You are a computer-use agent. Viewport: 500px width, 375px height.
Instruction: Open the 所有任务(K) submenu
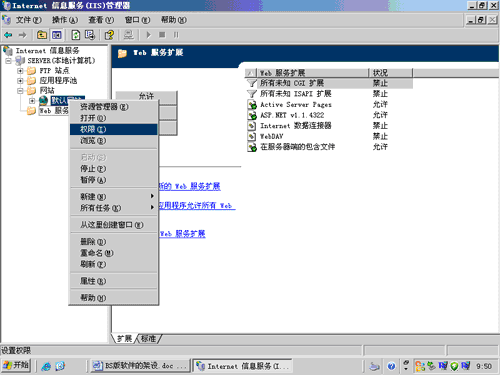tap(113, 208)
